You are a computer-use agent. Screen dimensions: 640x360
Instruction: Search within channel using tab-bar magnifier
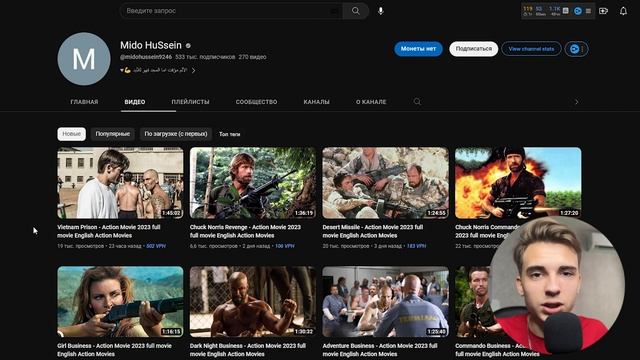tap(417, 102)
